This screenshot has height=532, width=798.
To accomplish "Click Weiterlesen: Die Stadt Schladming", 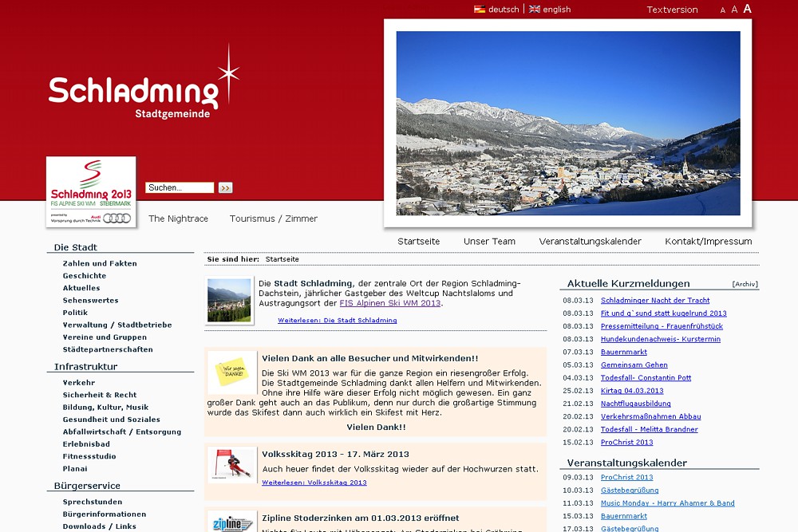I will [337, 321].
